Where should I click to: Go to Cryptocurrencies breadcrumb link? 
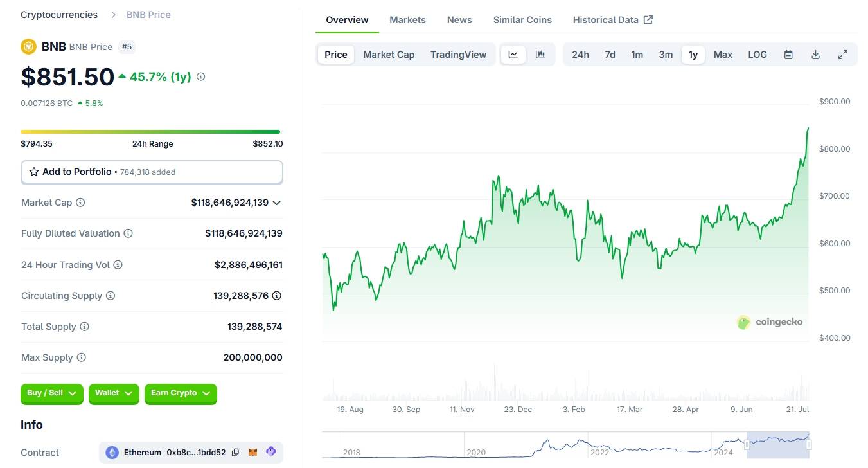(x=59, y=14)
